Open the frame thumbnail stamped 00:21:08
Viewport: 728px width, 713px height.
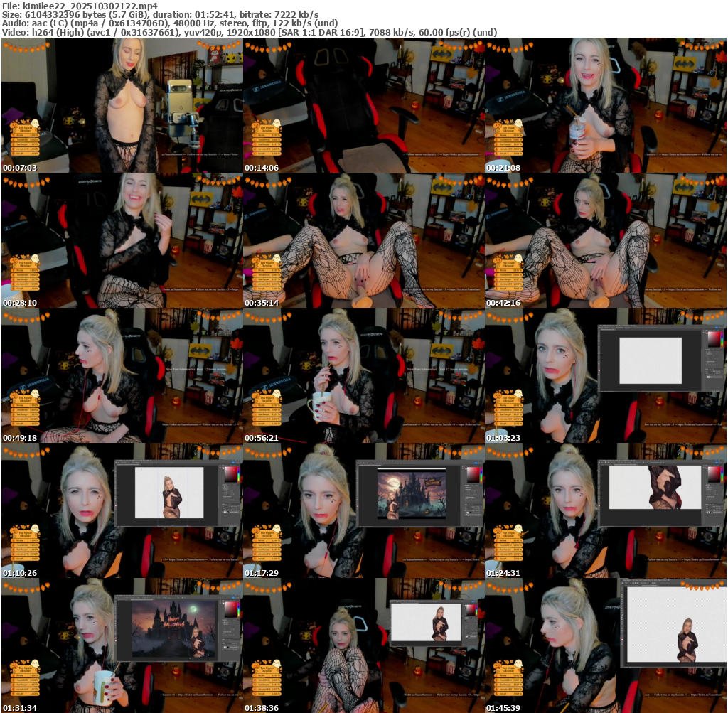coord(606,105)
